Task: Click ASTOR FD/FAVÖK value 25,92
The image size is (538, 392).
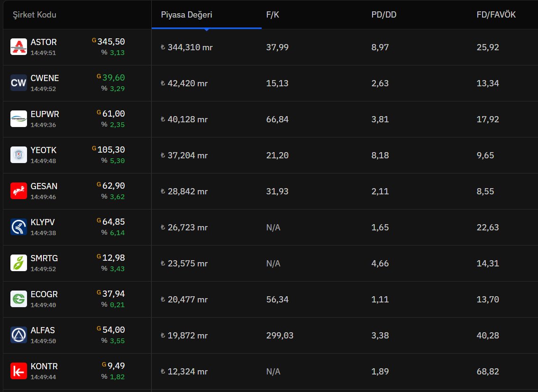Action: (x=488, y=47)
